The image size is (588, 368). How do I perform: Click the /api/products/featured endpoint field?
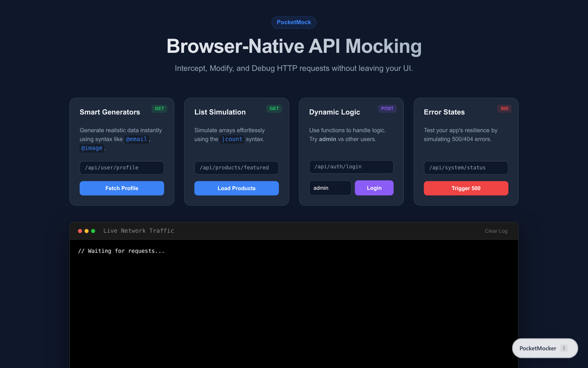coord(236,168)
